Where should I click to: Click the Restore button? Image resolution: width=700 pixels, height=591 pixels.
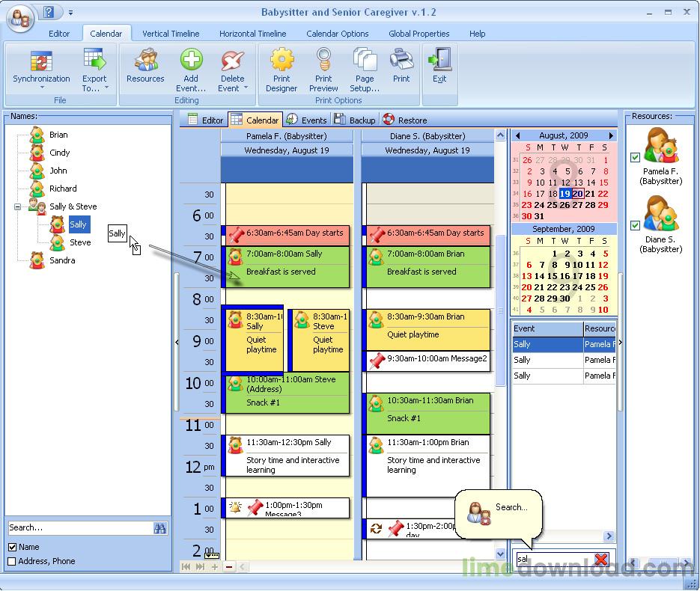point(405,120)
